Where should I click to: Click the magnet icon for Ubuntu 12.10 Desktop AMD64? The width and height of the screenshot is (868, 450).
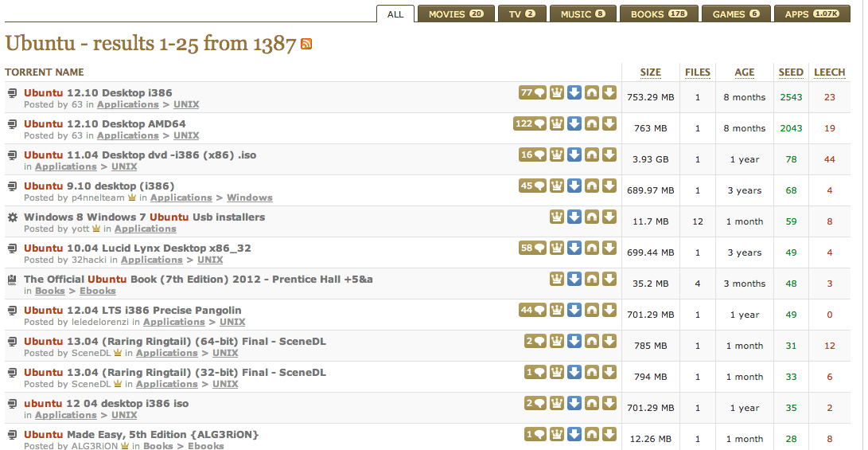(592, 123)
